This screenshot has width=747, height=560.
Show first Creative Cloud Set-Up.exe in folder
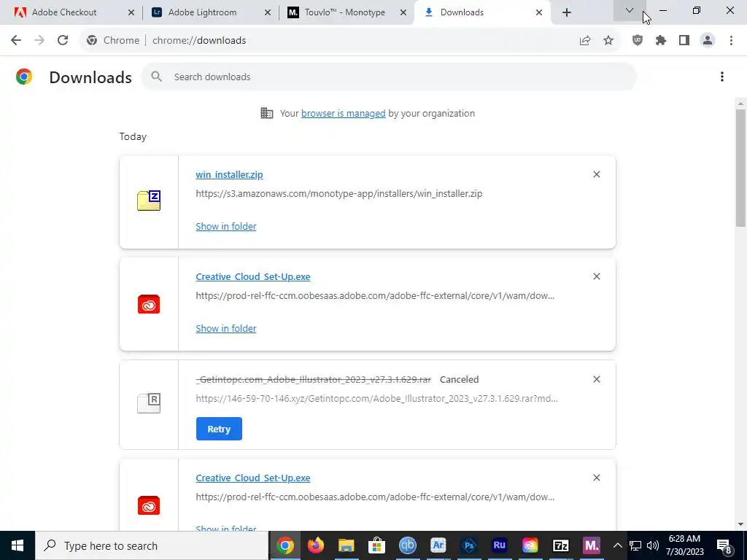[x=226, y=328]
